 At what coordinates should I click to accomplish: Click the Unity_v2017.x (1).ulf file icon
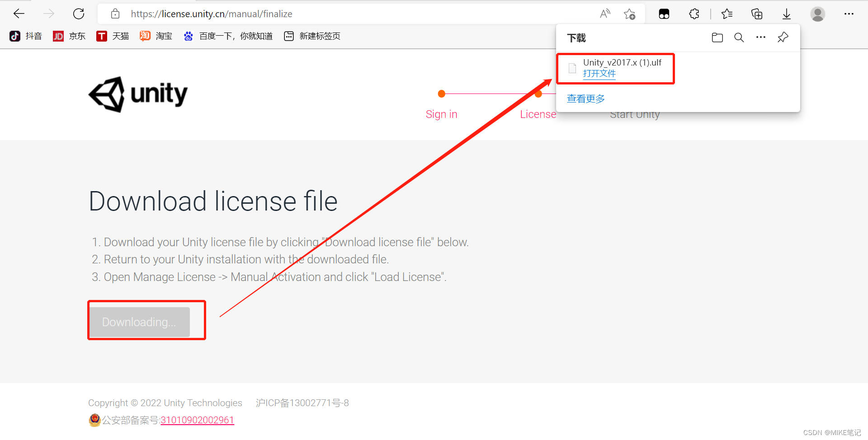tap(572, 68)
